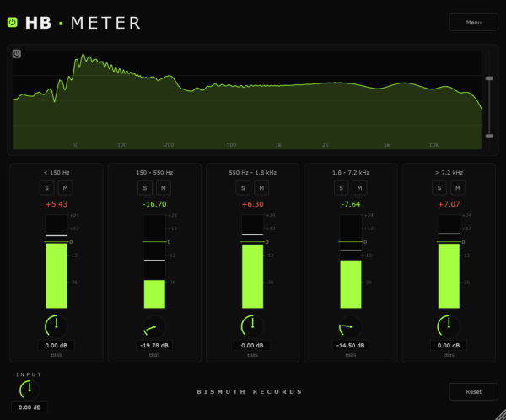Click the +6.30 level readout

253,204
